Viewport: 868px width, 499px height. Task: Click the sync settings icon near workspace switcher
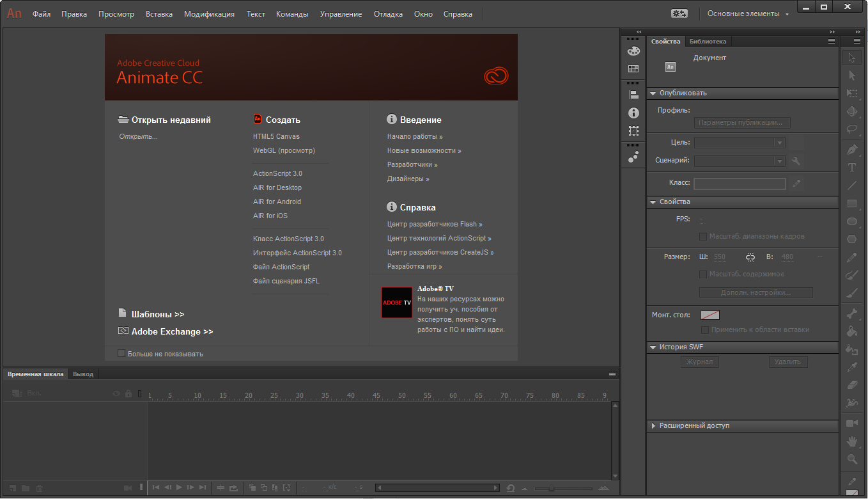(679, 13)
